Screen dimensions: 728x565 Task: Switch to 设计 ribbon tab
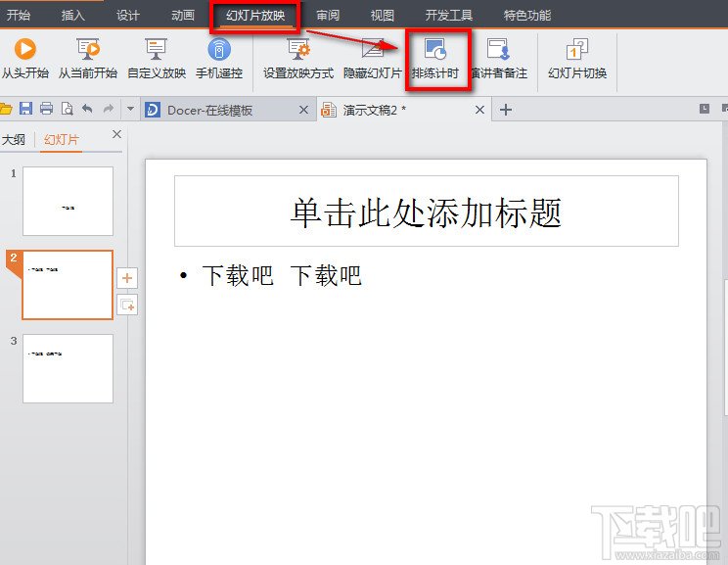127,16
